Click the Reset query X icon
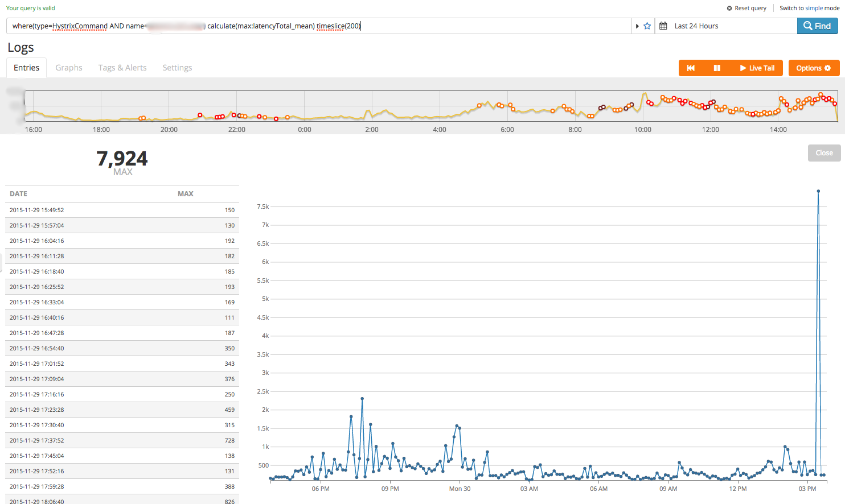 pos(729,9)
